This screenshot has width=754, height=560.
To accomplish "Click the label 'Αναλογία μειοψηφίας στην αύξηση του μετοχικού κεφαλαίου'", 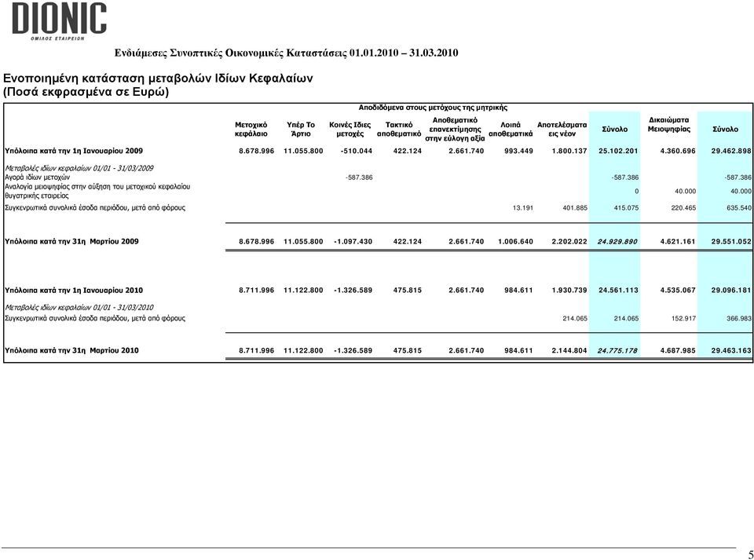I will tap(97, 186).
